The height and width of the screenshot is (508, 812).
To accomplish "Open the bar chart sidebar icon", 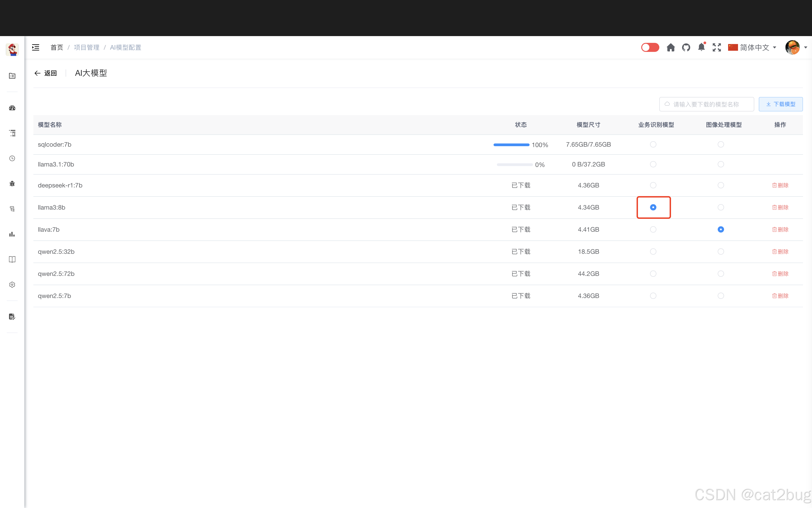I will (12, 234).
